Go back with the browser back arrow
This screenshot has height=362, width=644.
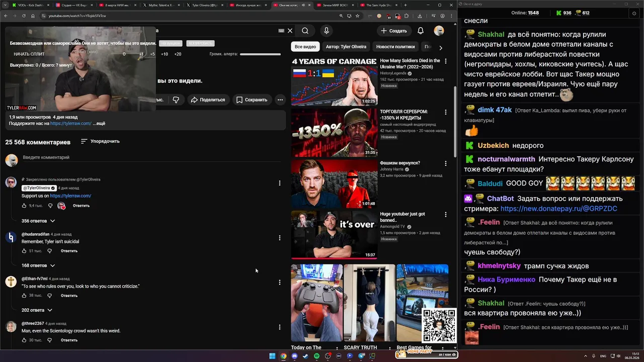coord(6,16)
